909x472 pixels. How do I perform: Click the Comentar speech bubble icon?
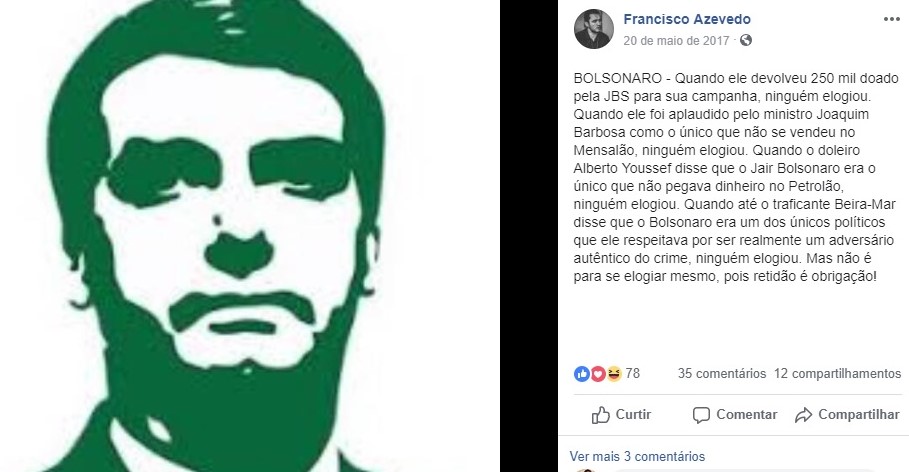point(701,415)
